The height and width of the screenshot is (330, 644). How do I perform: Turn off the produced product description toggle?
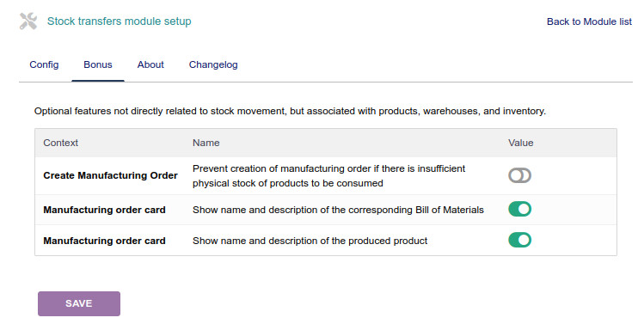[x=519, y=240]
